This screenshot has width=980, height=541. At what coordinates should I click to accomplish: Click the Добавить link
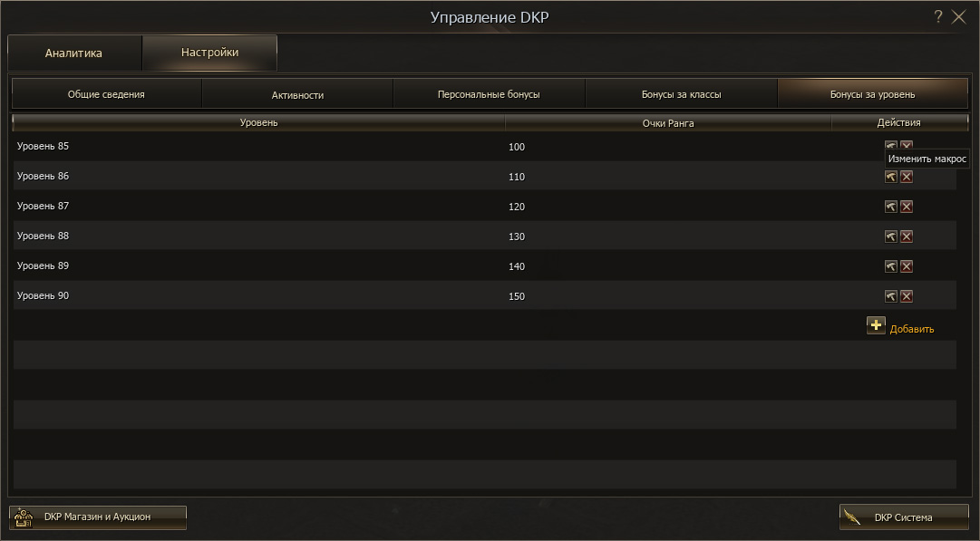[x=911, y=329]
